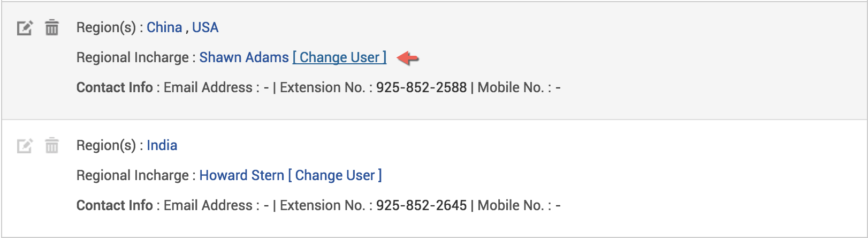Click Region(s) label beside India
This screenshot has height=238, width=868.
tap(106, 145)
